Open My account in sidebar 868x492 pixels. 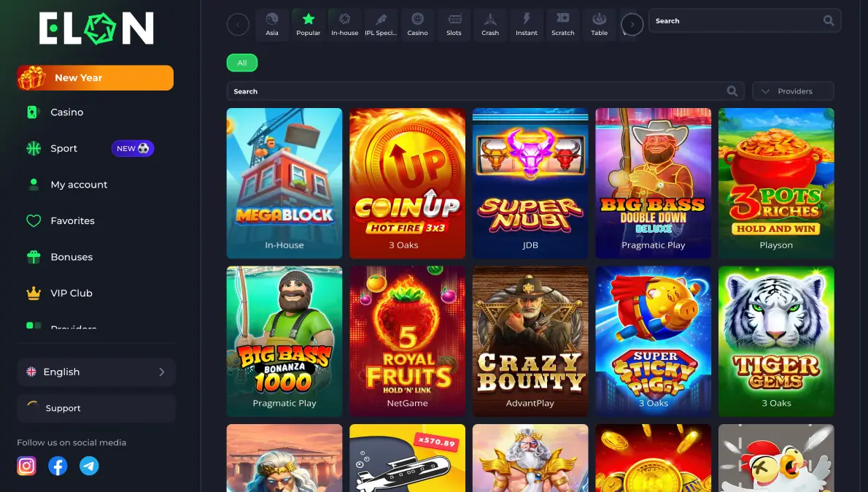tap(80, 185)
